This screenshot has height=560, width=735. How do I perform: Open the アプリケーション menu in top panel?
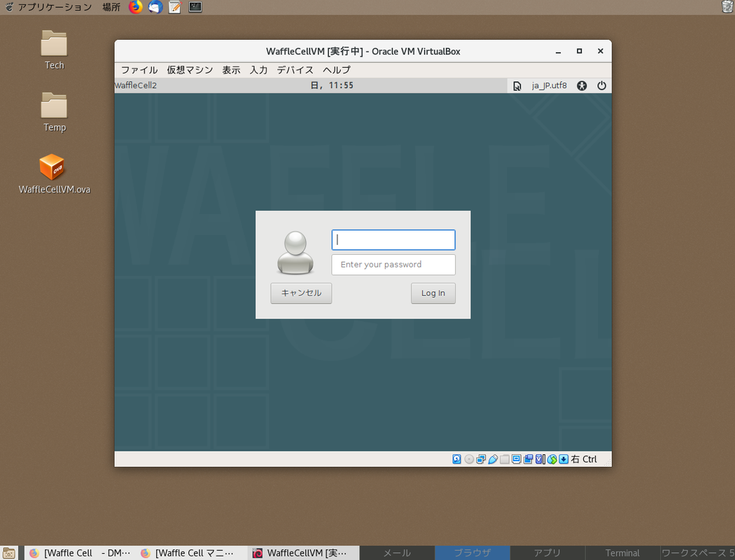pos(55,7)
